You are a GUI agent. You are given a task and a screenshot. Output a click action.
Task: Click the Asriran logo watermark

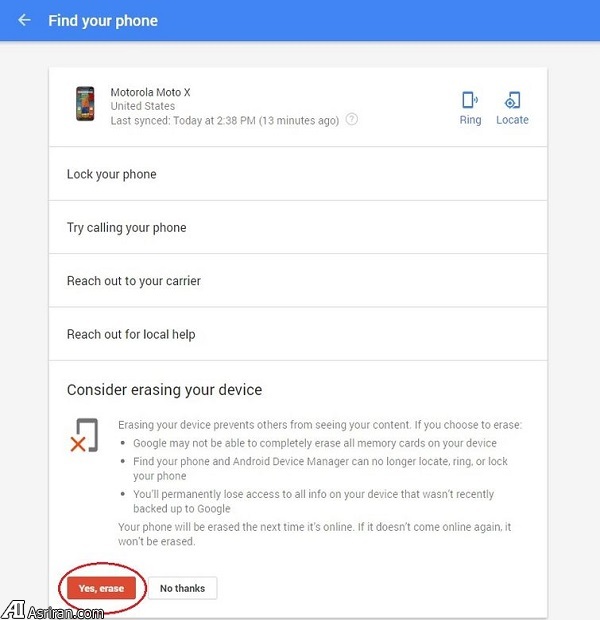point(13,609)
